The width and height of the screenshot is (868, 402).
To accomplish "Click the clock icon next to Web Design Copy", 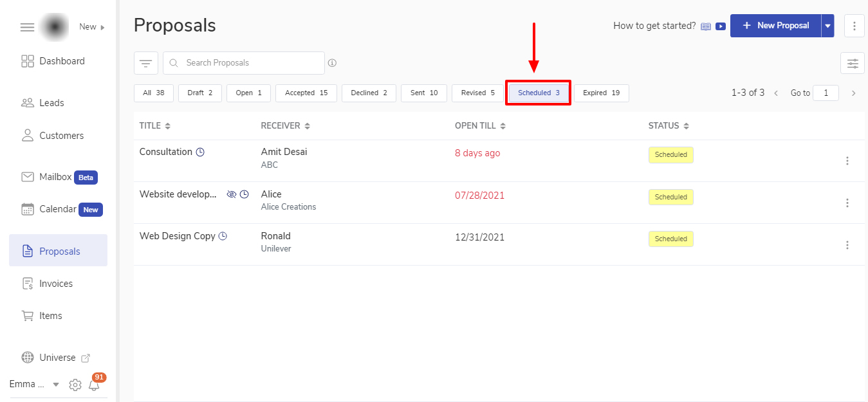I will 223,236.
